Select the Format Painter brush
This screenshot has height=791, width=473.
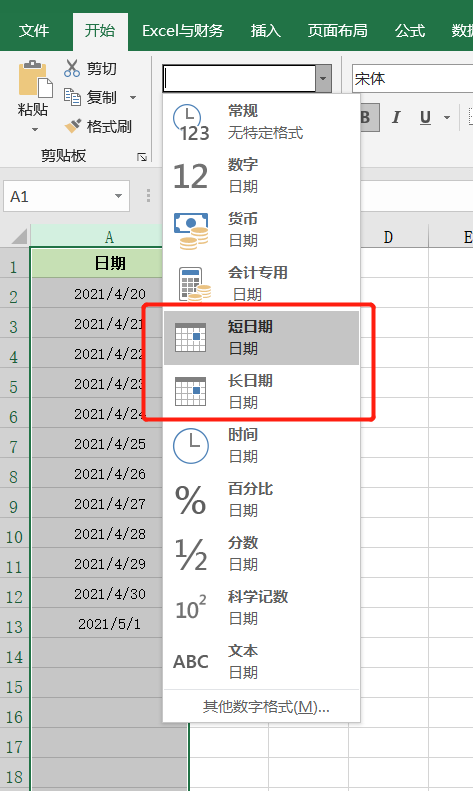(x=73, y=126)
